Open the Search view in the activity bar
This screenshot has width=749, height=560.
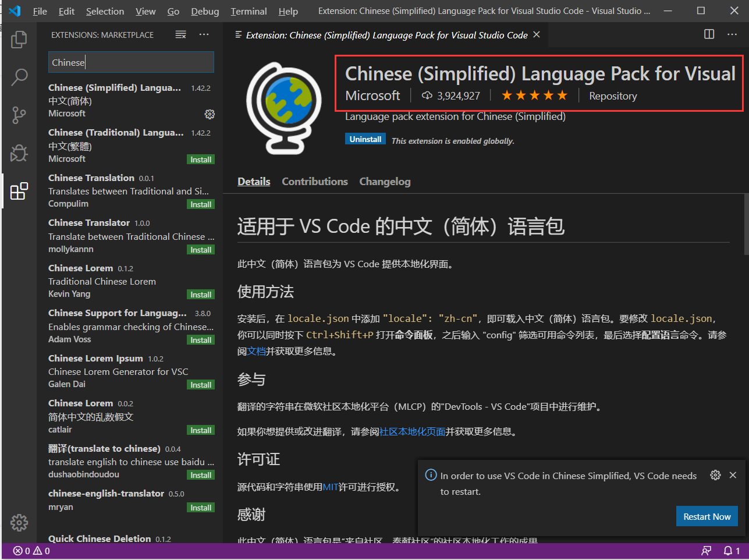(19, 77)
